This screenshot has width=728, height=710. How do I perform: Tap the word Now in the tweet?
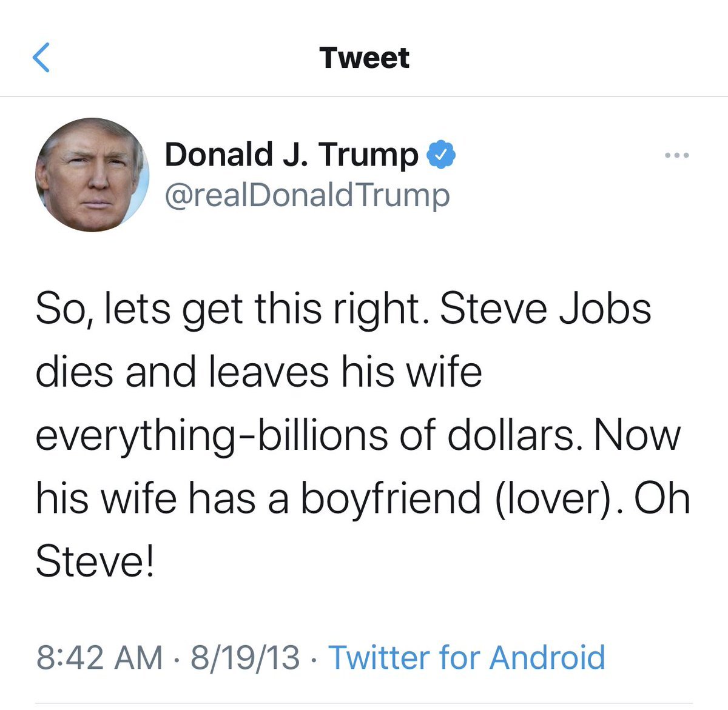638,435
